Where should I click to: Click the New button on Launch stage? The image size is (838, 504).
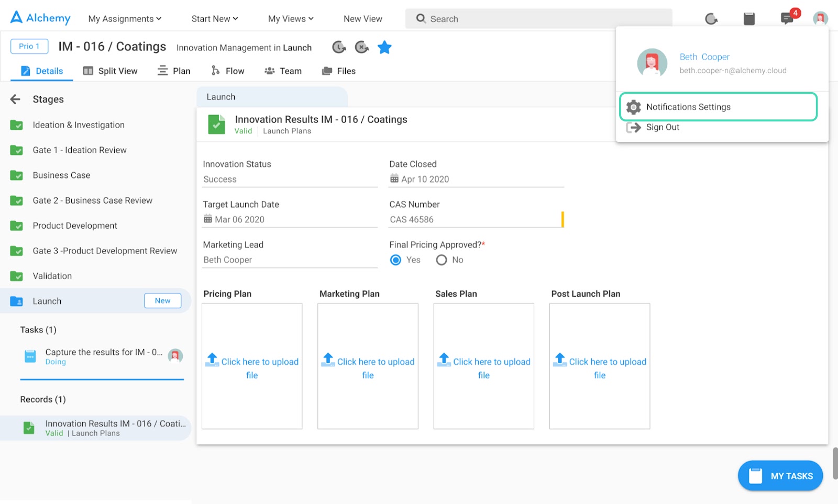[163, 301]
